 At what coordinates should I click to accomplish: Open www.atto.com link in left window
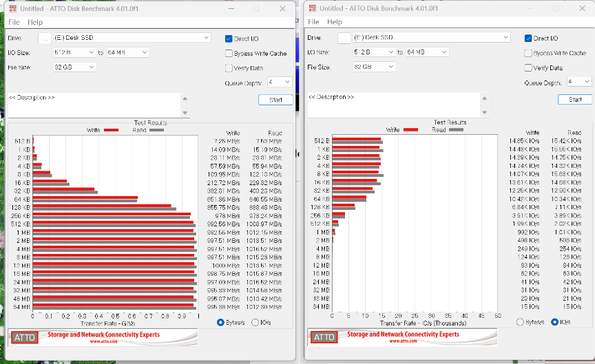tap(103, 341)
